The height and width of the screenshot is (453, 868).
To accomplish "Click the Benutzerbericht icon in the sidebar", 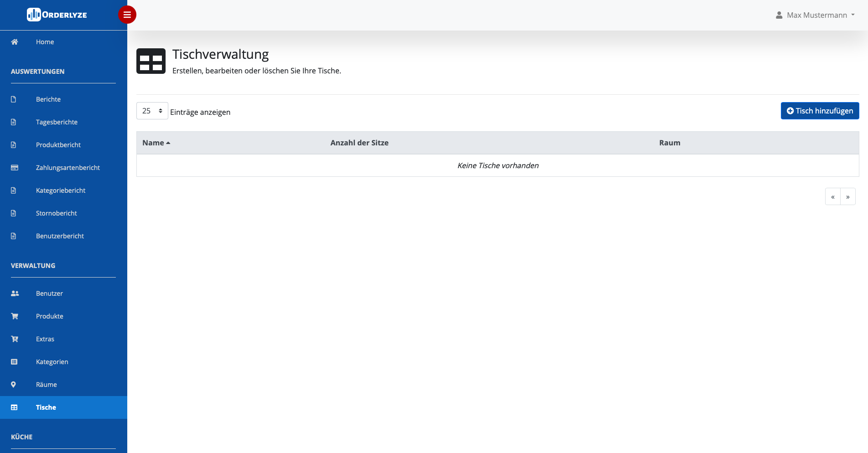I will tap(14, 236).
